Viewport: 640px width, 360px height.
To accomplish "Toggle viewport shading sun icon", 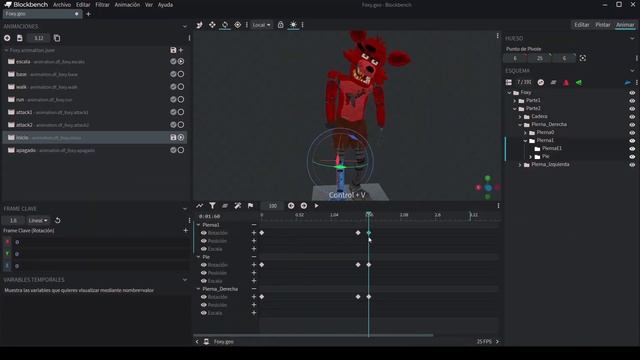I will coord(293,25).
